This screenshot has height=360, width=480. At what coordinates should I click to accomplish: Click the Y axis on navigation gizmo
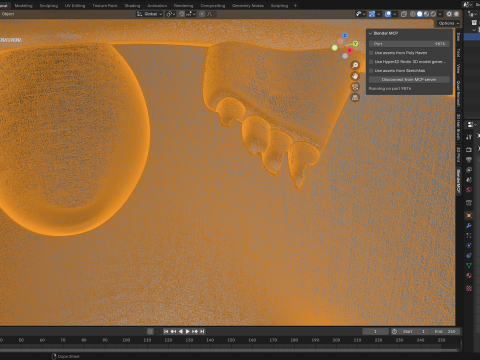tap(355, 44)
